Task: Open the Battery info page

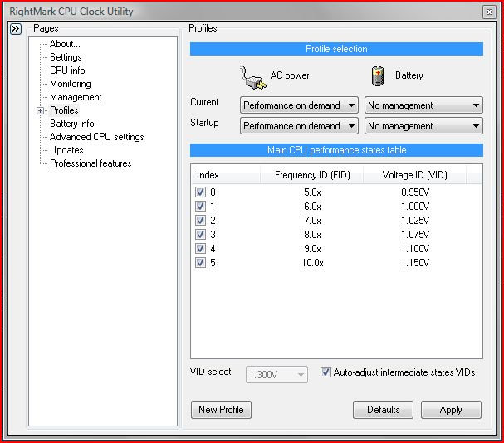Action: click(72, 124)
